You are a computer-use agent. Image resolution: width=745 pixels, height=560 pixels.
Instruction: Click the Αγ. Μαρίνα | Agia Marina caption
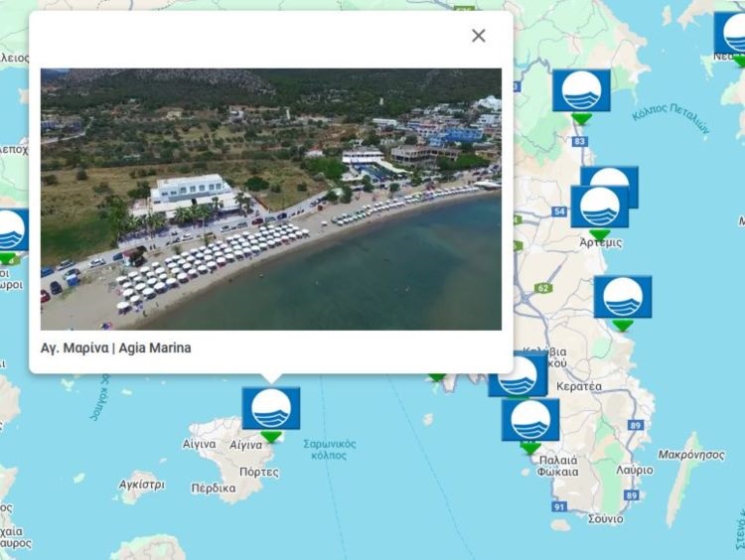point(116,349)
